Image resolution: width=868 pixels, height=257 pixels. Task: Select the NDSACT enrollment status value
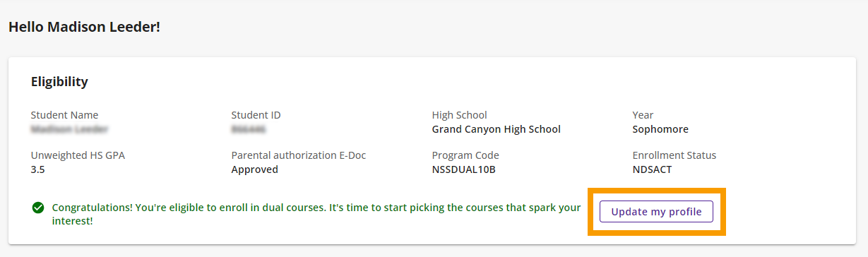pos(652,169)
